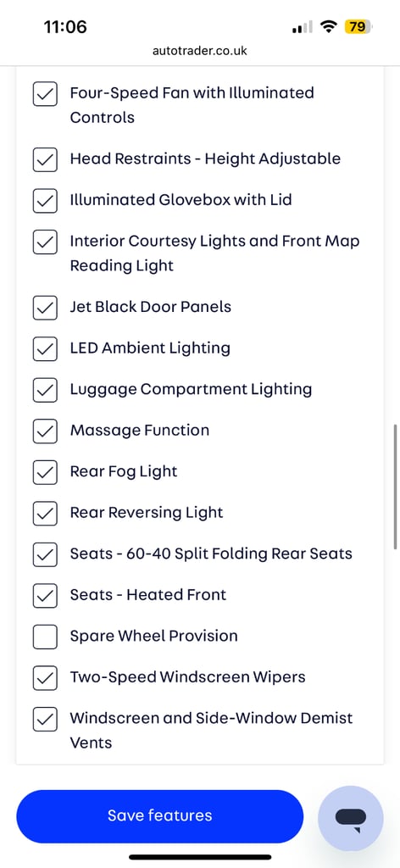Click the Save features button
400x868 pixels.
(160, 816)
